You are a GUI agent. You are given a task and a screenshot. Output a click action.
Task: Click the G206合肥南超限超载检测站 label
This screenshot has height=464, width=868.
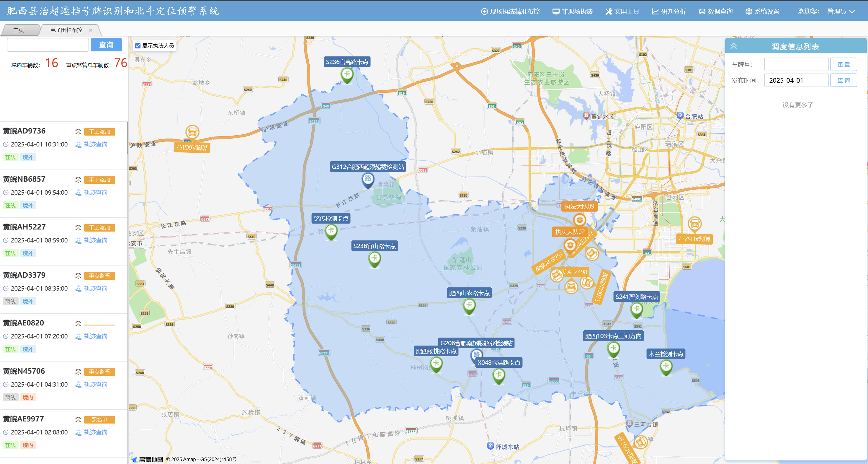click(476, 343)
